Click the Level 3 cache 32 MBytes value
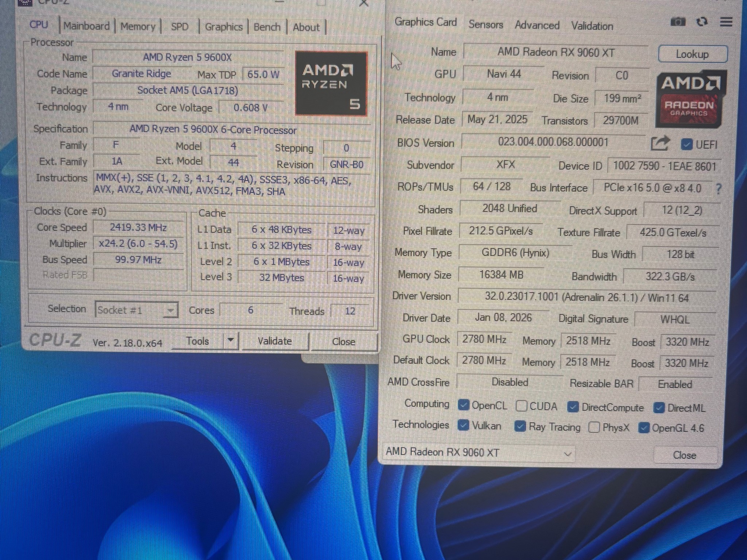Screen dimensions: 747x560 pos(282,277)
